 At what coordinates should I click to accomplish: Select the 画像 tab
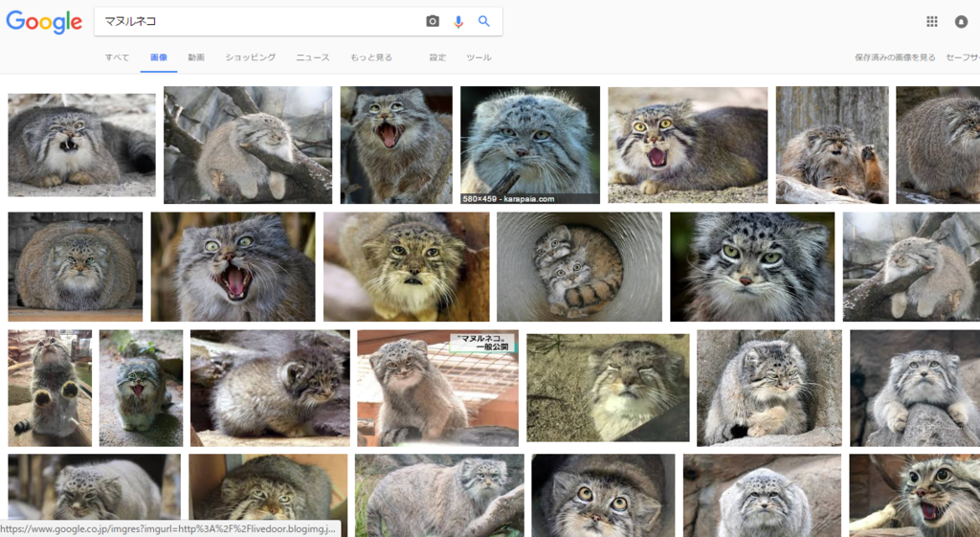pyautogui.click(x=158, y=57)
